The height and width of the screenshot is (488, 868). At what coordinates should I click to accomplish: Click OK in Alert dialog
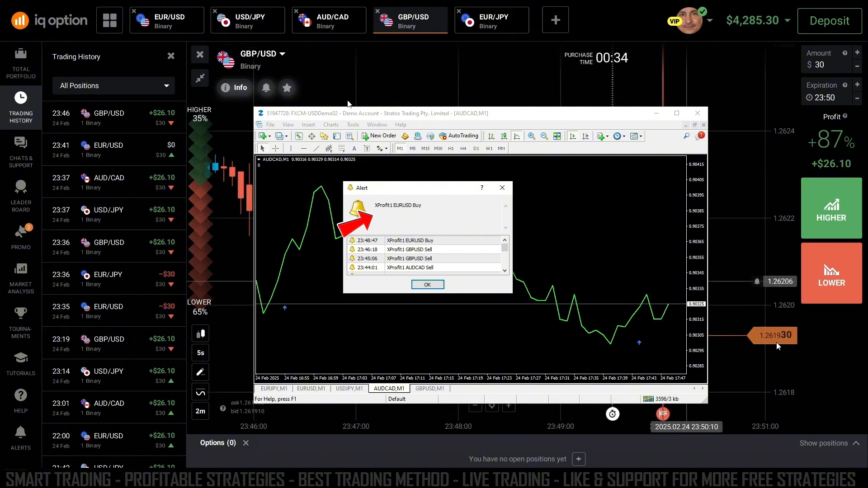[428, 285]
